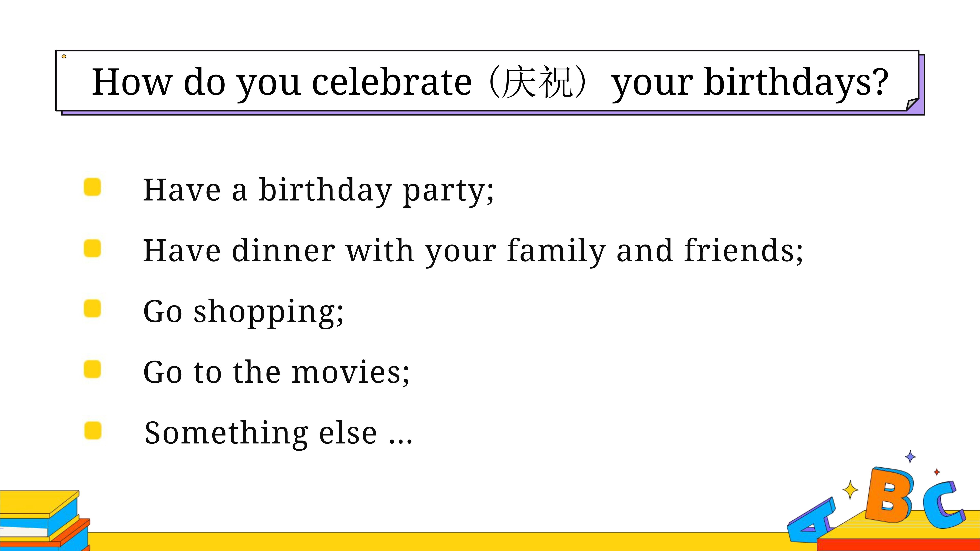Click the yellow sparkle star near letter B

850,489
